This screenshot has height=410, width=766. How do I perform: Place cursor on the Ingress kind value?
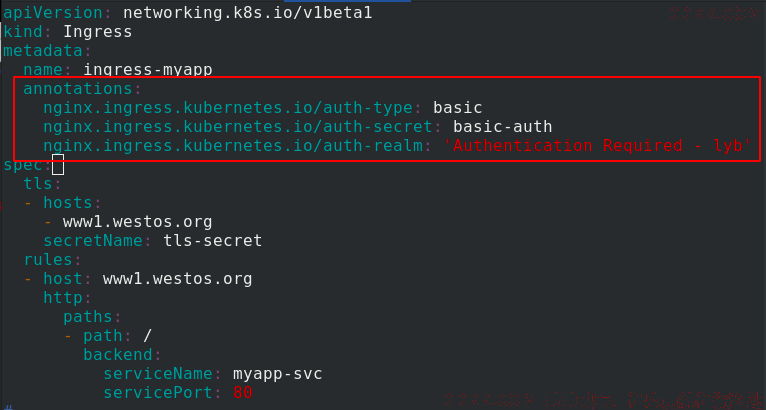coord(97,32)
